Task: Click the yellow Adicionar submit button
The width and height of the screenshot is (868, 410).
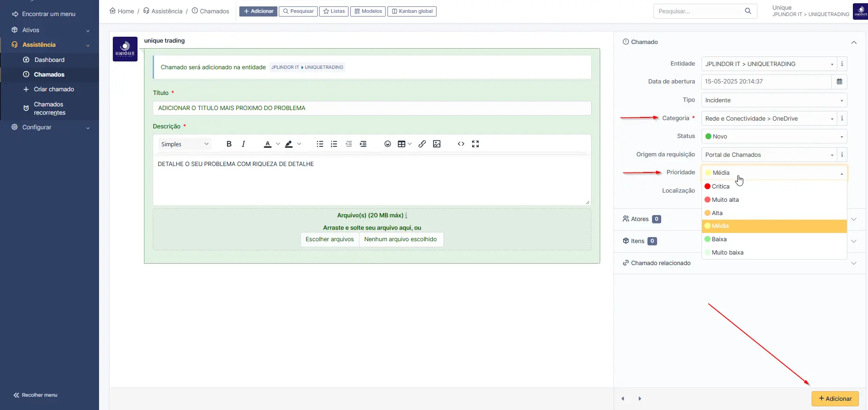Action: 835,399
